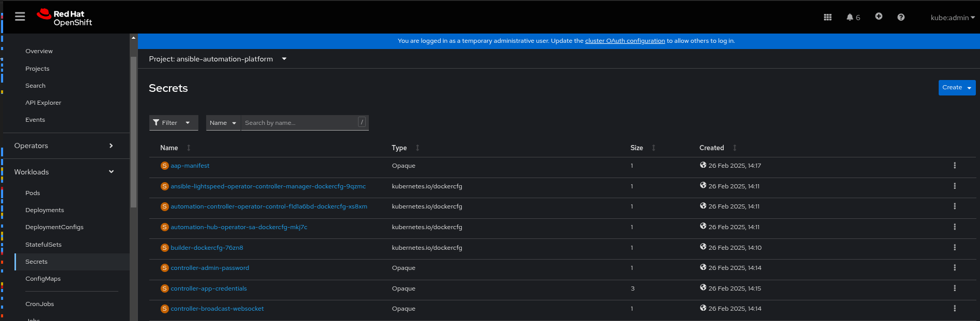Open kebab menu for controller-app-credentials row

pos(954,288)
